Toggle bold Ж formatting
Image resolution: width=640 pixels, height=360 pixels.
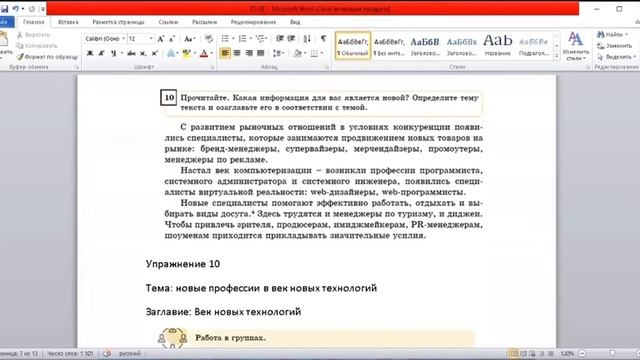click(90, 53)
